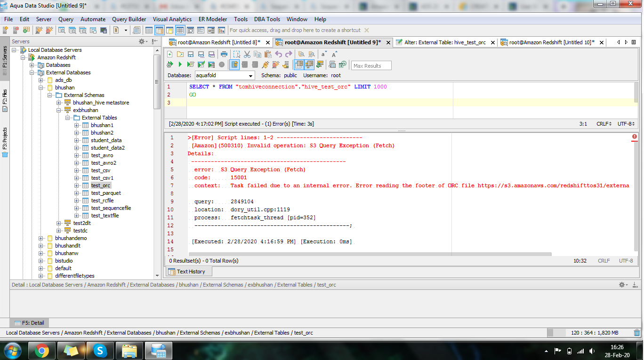This screenshot has width=644, height=360.
Task: Collapse the exbhushan schema node
Action: point(59,110)
